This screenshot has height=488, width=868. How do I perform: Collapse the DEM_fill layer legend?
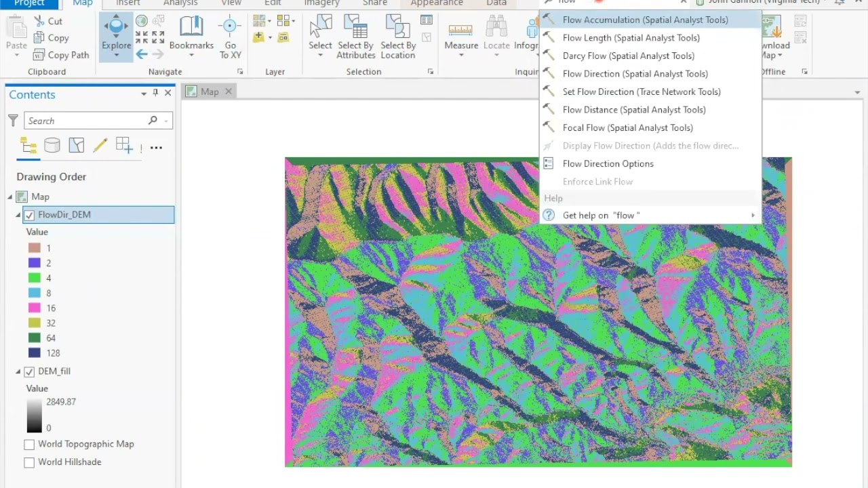[x=18, y=371]
